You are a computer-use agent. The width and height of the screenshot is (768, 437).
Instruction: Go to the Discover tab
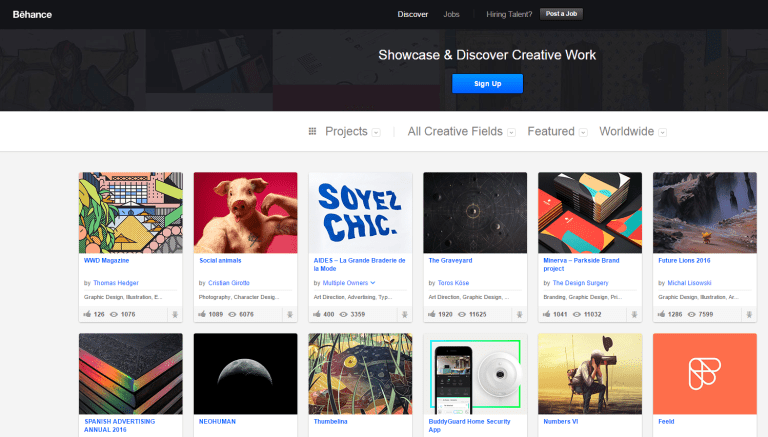[412, 14]
